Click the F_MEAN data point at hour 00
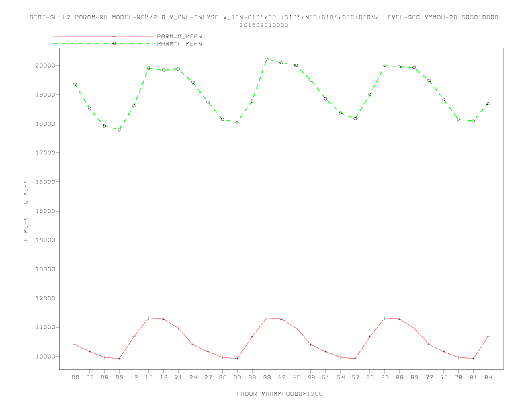The width and height of the screenshot is (532, 411). pyautogui.click(x=75, y=84)
